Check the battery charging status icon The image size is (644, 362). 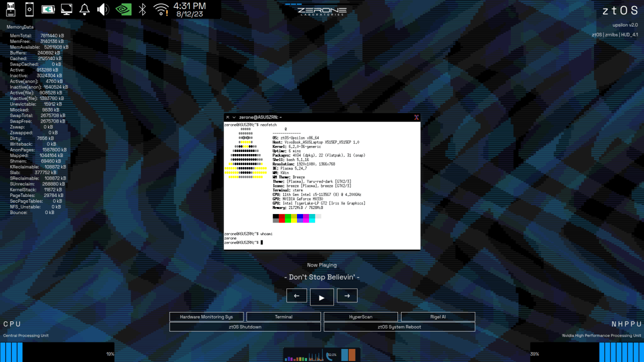[x=48, y=9]
